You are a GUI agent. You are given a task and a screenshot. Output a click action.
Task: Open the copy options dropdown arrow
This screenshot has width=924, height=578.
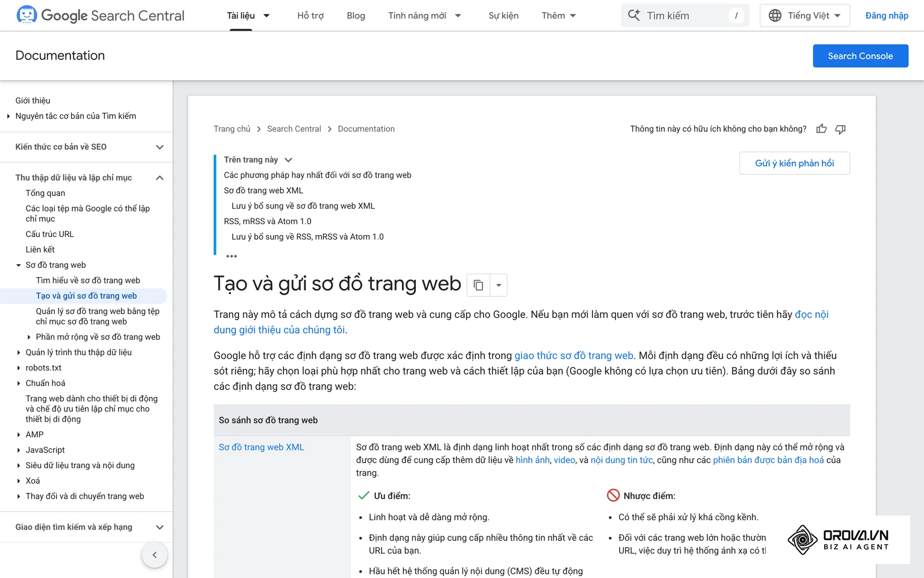click(499, 285)
